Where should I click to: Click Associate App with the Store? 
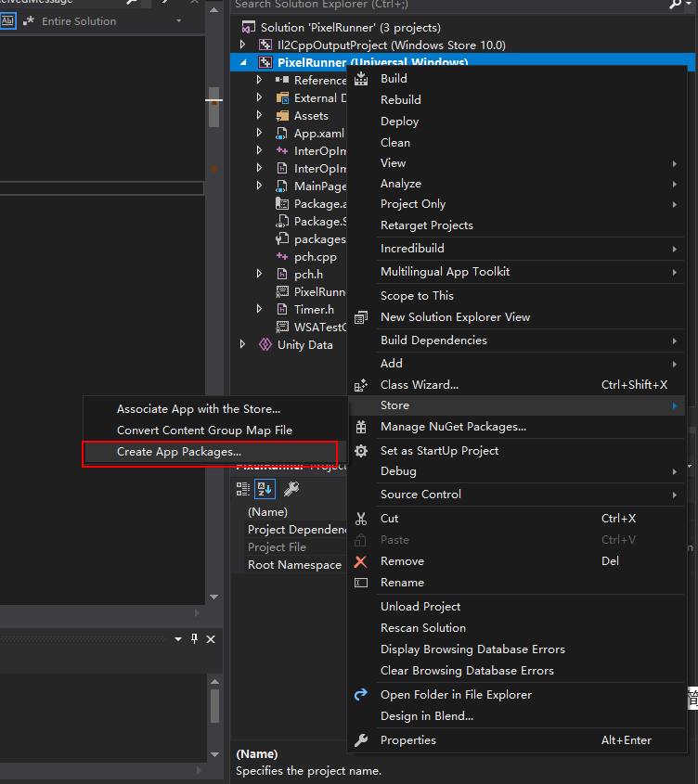(x=198, y=409)
